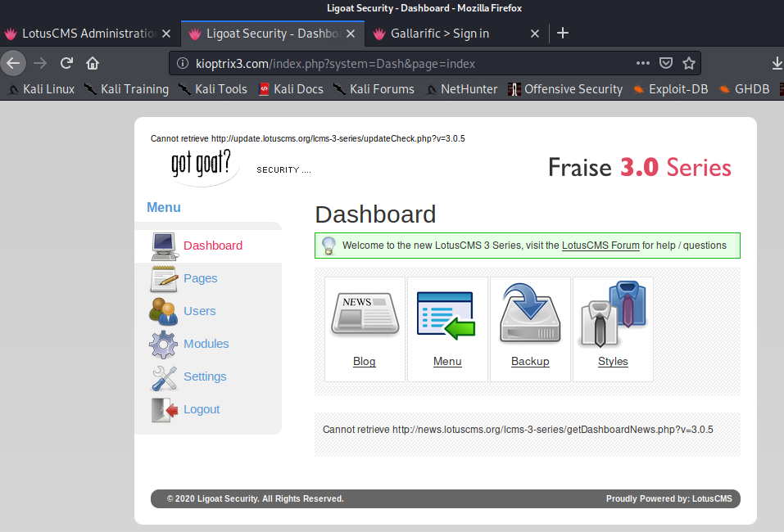
Task: Close the LotusCMS Administration tab
Action: 166,34
